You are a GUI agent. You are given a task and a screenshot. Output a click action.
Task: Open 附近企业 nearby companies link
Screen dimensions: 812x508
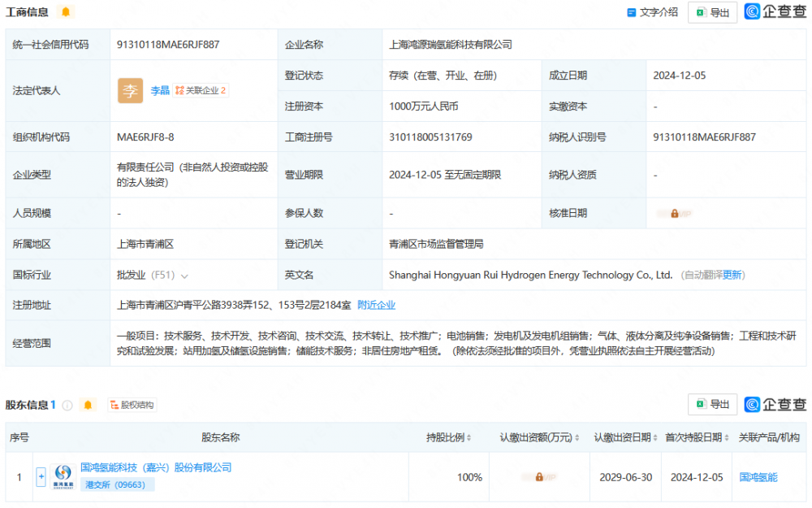click(377, 305)
